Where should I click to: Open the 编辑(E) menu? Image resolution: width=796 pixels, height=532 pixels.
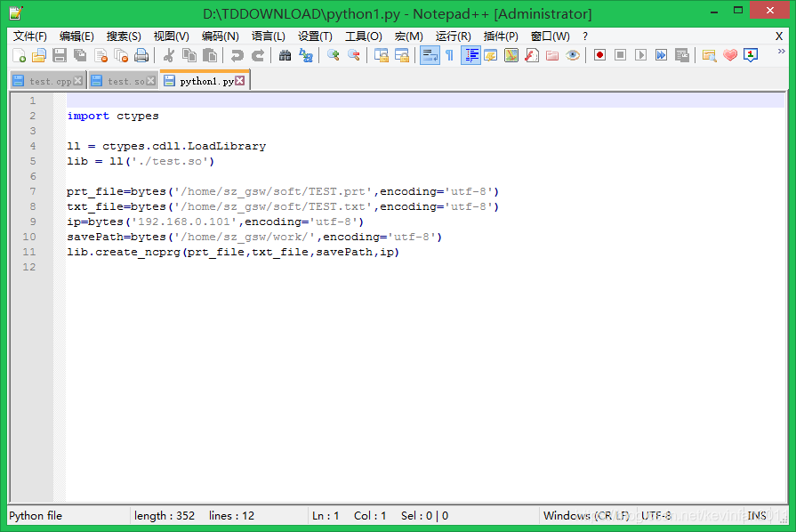point(76,36)
